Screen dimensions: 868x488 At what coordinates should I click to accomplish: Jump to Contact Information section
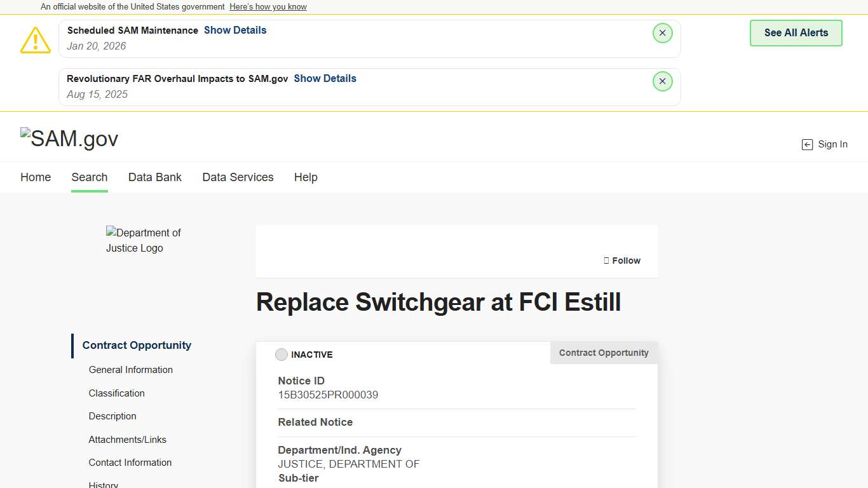(x=130, y=463)
